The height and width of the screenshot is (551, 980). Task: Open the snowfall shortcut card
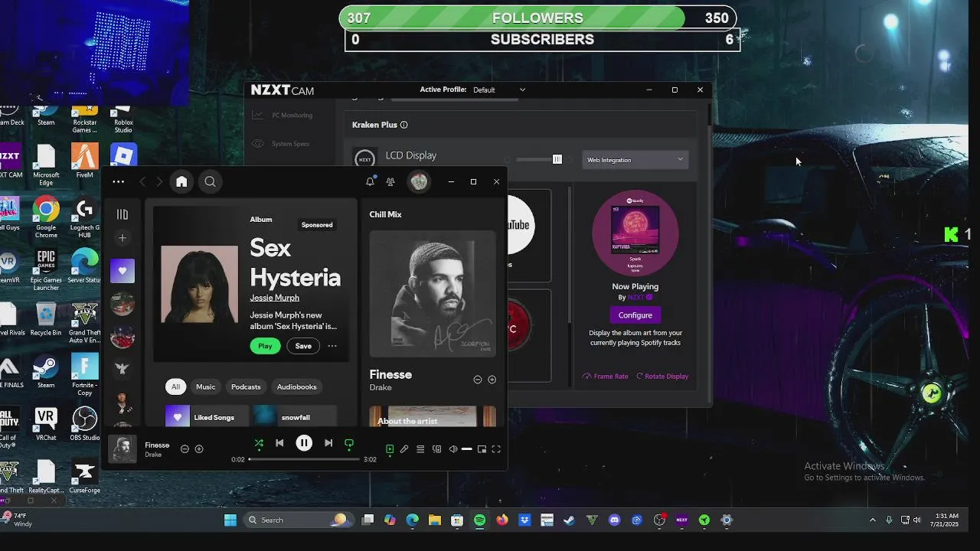point(295,417)
